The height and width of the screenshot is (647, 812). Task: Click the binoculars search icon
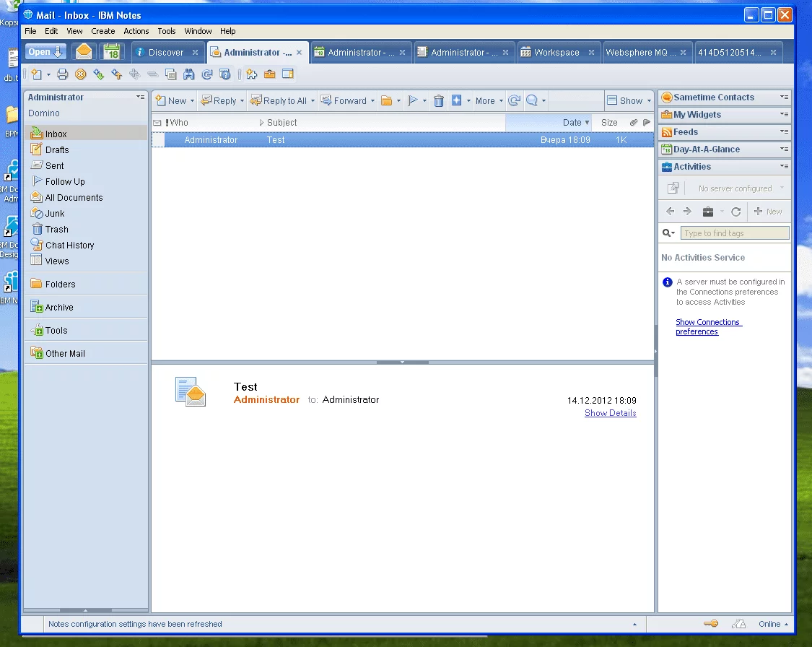point(189,74)
